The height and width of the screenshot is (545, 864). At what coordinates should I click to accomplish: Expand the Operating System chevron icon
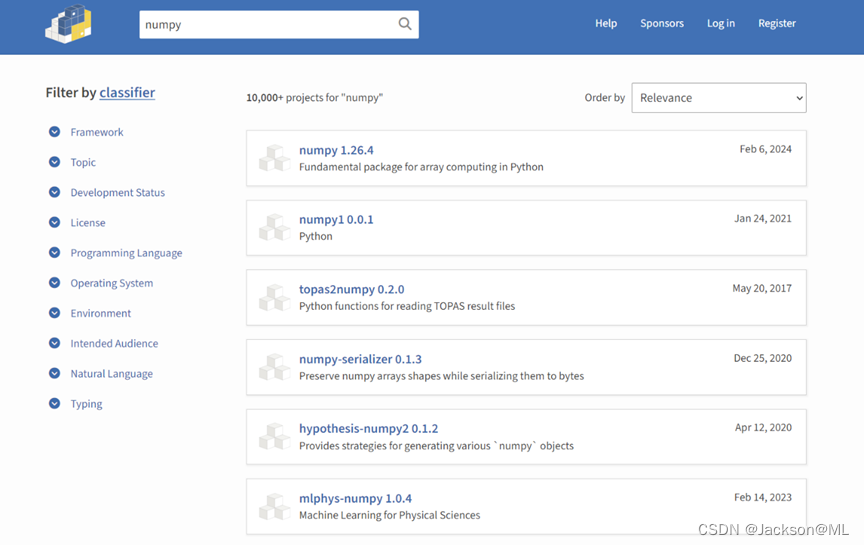tap(55, 283)
